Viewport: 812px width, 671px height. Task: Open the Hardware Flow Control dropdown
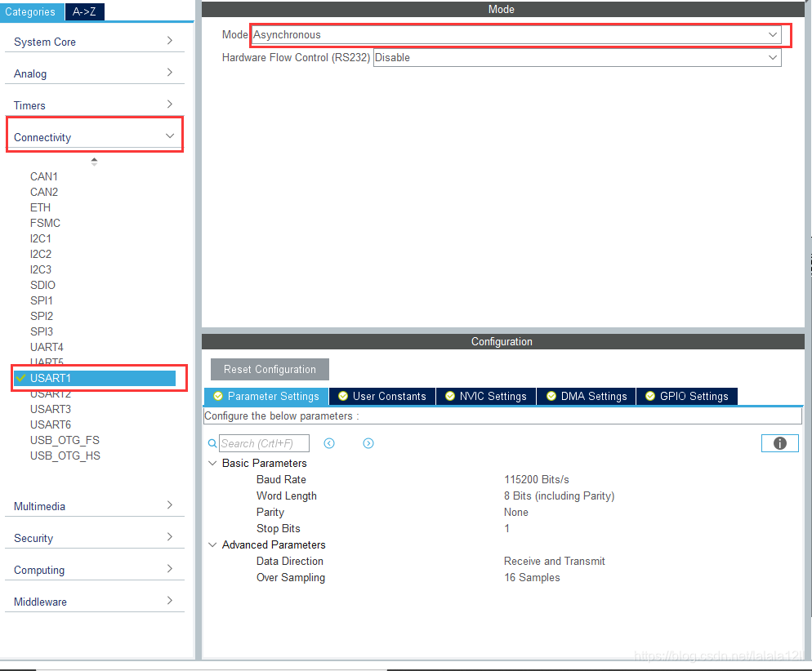pyautogui.click(x=577, y=57)
